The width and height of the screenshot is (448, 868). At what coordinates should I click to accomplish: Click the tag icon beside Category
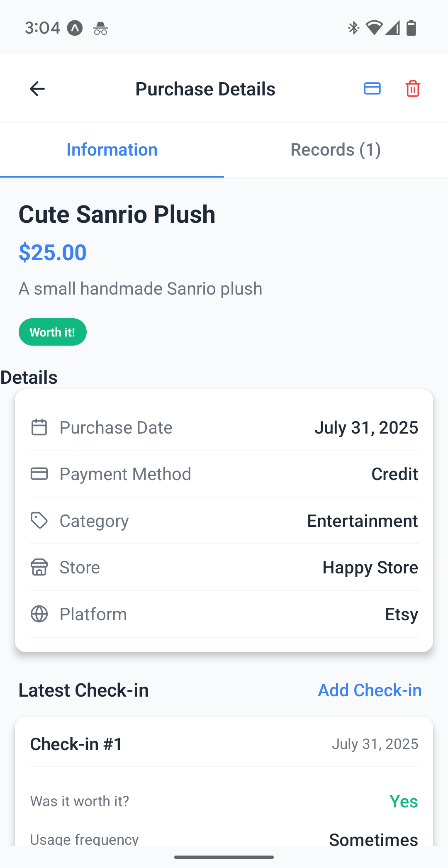tap(39, 521)
